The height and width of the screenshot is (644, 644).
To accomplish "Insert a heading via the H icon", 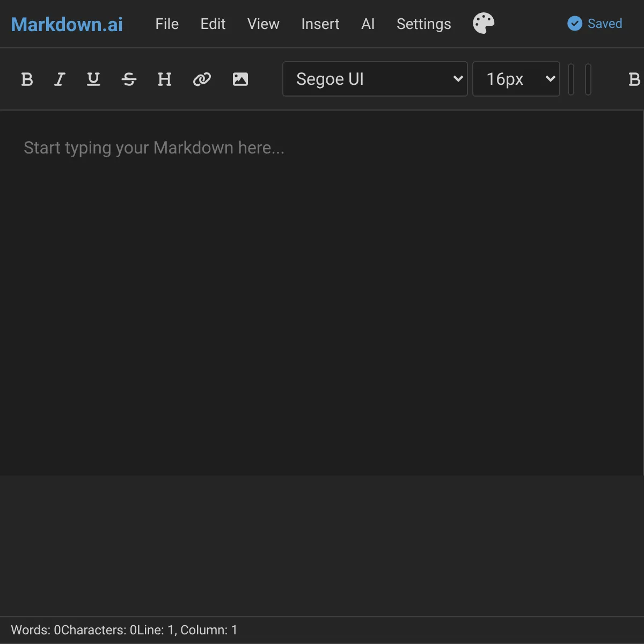I will tap(164, 79).
